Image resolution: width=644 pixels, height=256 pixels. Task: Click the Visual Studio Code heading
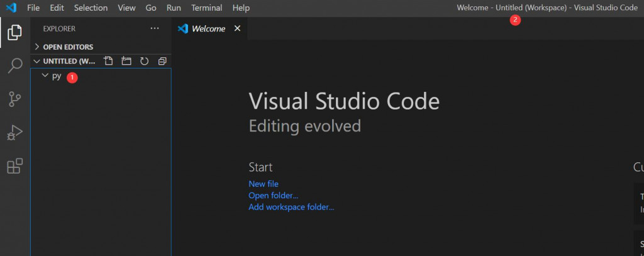tap(344, 101)
